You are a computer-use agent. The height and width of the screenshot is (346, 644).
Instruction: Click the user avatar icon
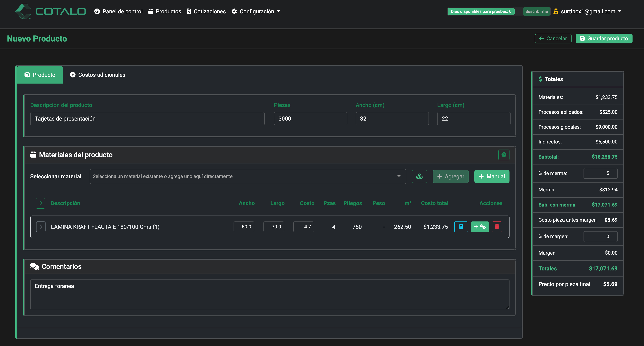556,11
